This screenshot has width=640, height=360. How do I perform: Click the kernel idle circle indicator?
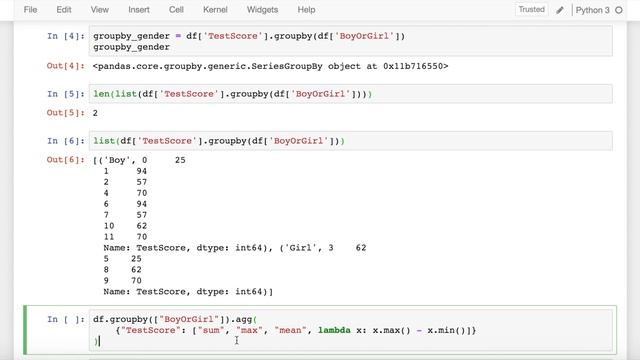(x=619, y=10)
